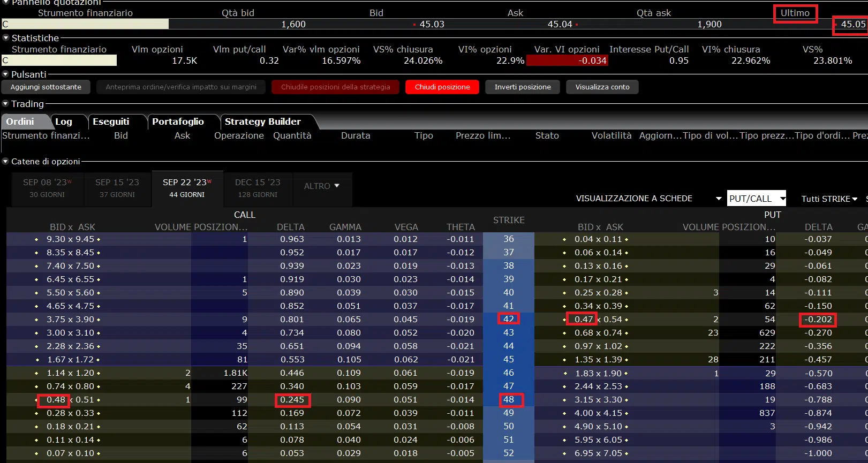Click the Chiudi posizione button
The height and width of the screenshot is (463, 868).
pyautogui.click(x=442, y=87)
